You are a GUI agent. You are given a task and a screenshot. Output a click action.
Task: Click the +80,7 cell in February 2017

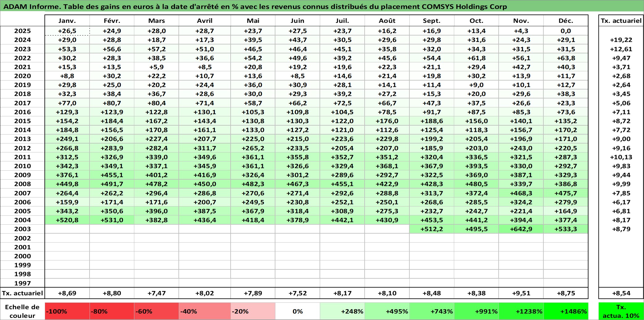(x=112, y=103)
